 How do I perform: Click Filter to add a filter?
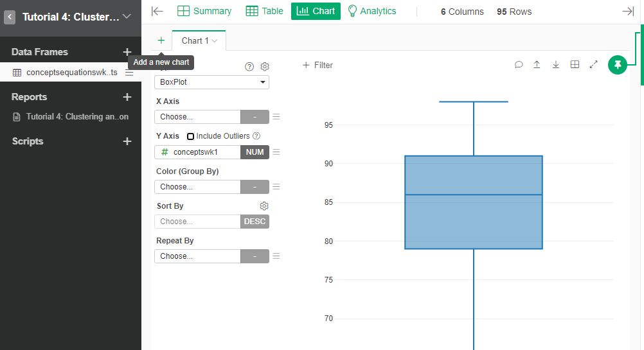click(318, 65)
